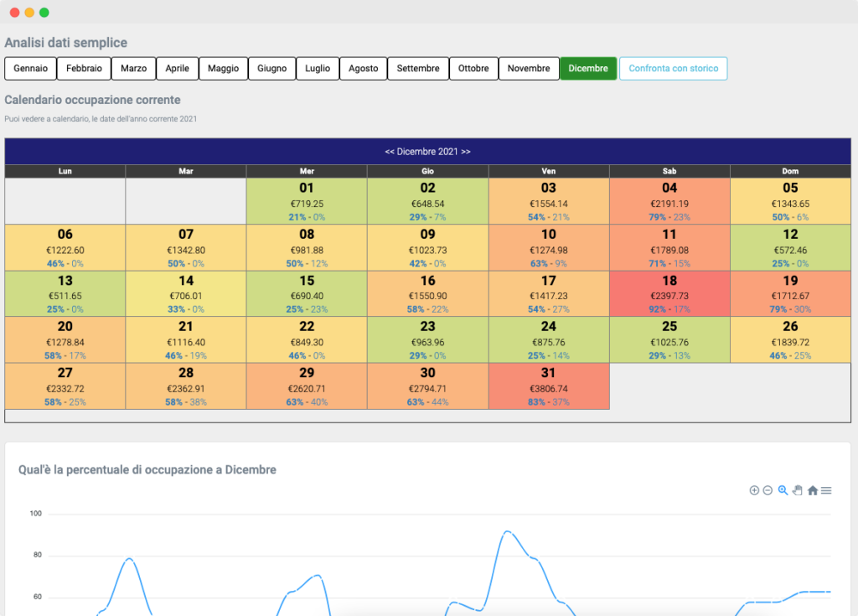The image size is (858, 616).
Task: Open the chart hamburger menu
Action: pos(826,490)
